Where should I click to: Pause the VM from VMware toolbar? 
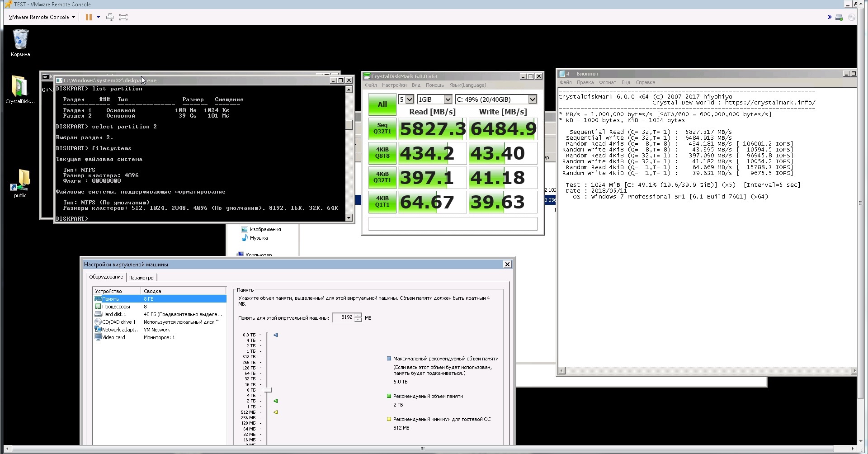[x=89, y=17]
